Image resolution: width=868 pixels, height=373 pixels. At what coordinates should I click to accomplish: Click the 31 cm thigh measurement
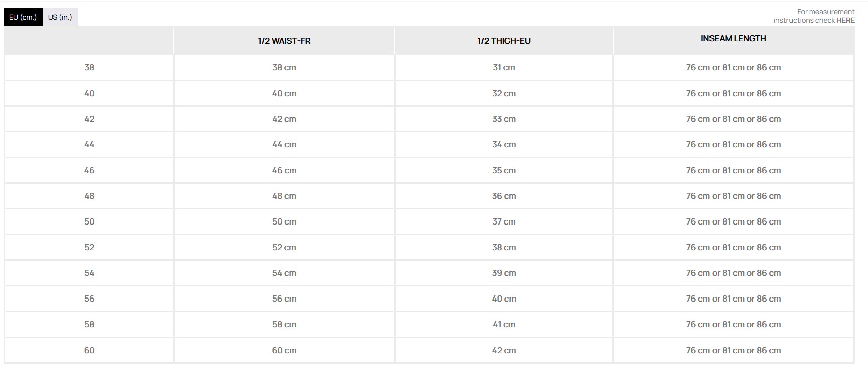pos(504,68)
